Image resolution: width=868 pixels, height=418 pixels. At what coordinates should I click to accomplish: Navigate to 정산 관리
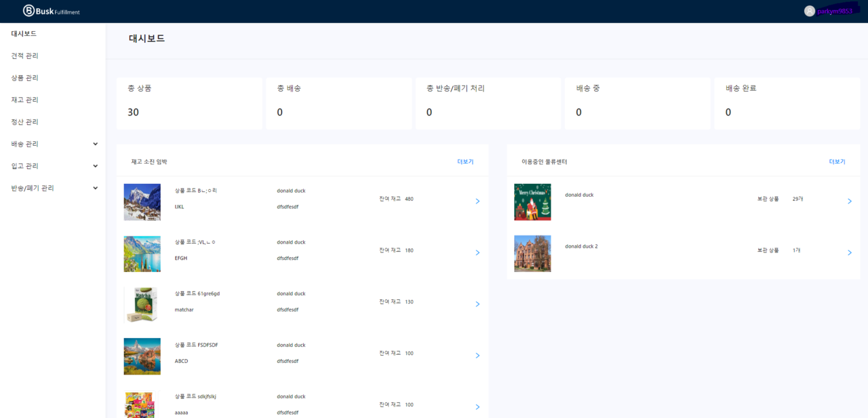click(25, 122)
